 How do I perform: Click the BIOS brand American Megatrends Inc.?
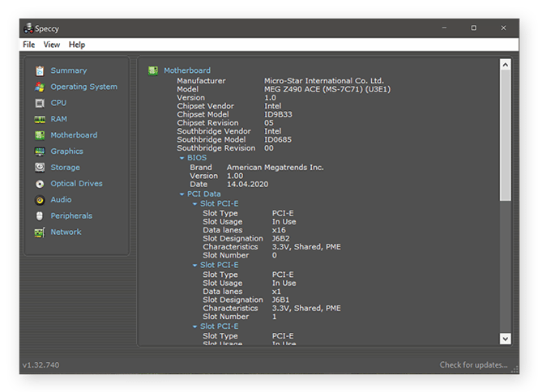(275, 168)
